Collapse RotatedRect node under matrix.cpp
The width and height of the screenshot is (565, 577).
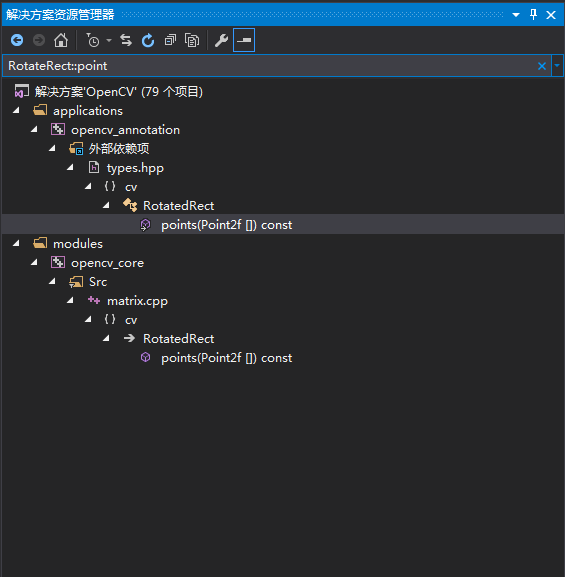[106, 339]
